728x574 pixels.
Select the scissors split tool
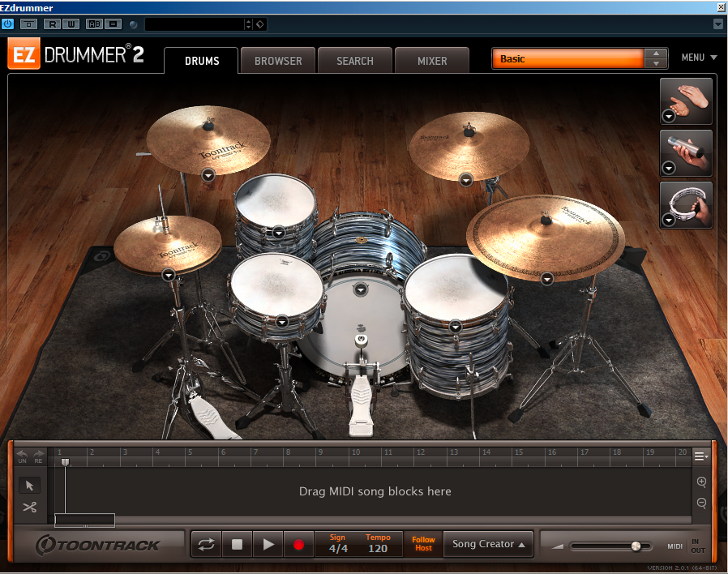29,507
